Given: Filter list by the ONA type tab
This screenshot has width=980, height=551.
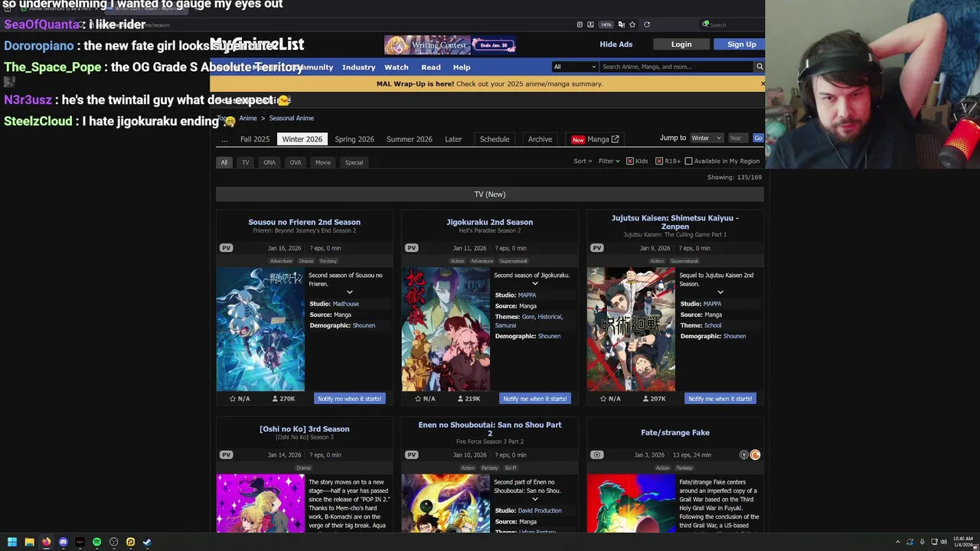Looking at the screenshot, I should (x=269, y=162).
